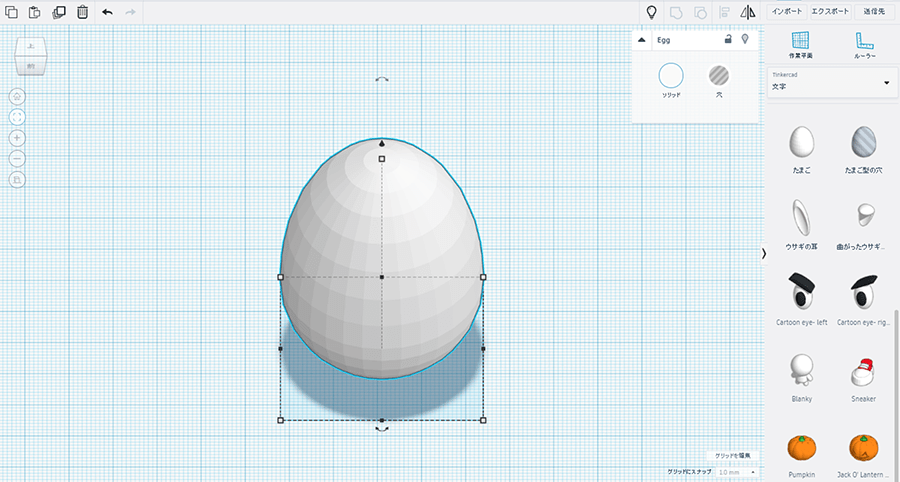Switch to orthographic view via the cube icon
900x482 pixels.
point(17,180)
